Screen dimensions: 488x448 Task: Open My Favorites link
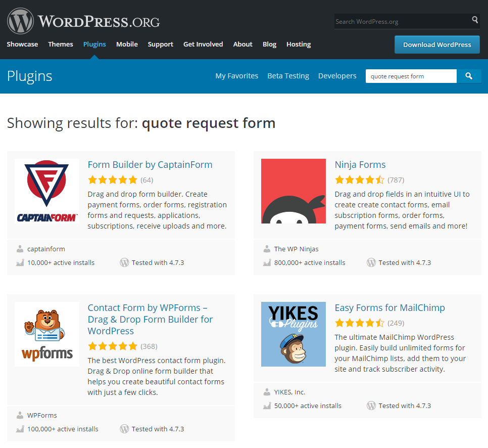pos(237,76)
